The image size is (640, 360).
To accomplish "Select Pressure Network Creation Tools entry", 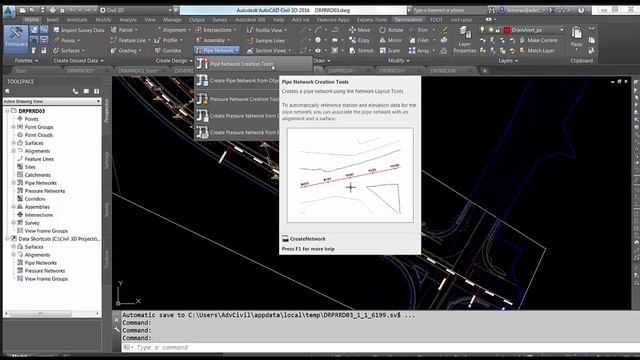I will tap(237, 99).
